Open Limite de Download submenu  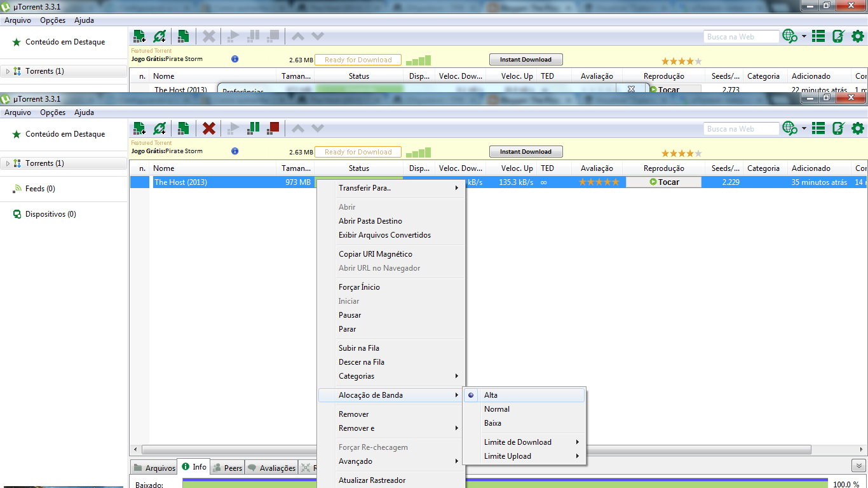coord(524,442)
